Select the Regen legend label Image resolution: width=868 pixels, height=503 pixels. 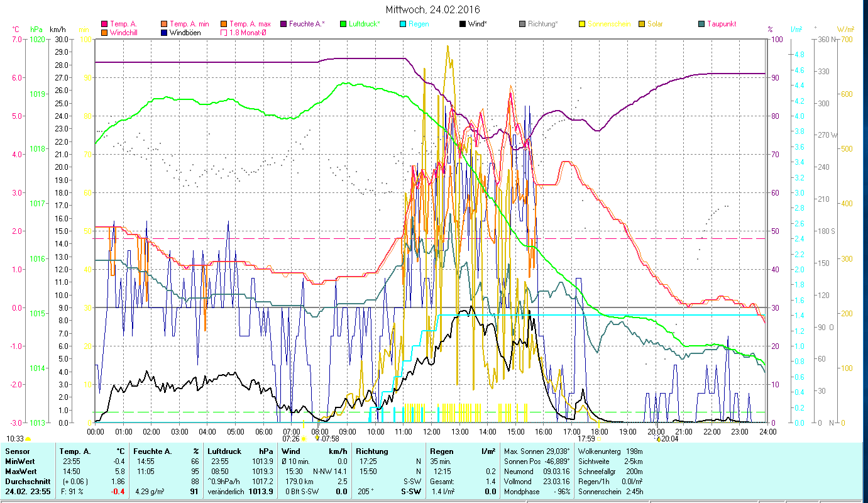pyautogui.click(x=419, y=24)
